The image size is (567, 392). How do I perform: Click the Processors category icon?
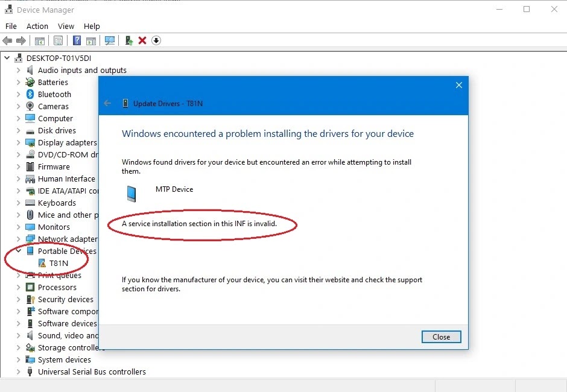tap(30, 287)
